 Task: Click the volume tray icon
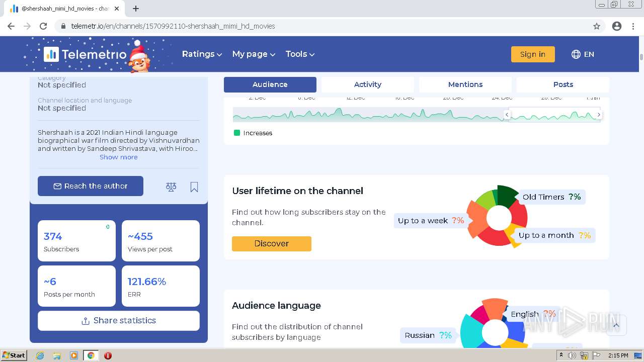[572, 355]
